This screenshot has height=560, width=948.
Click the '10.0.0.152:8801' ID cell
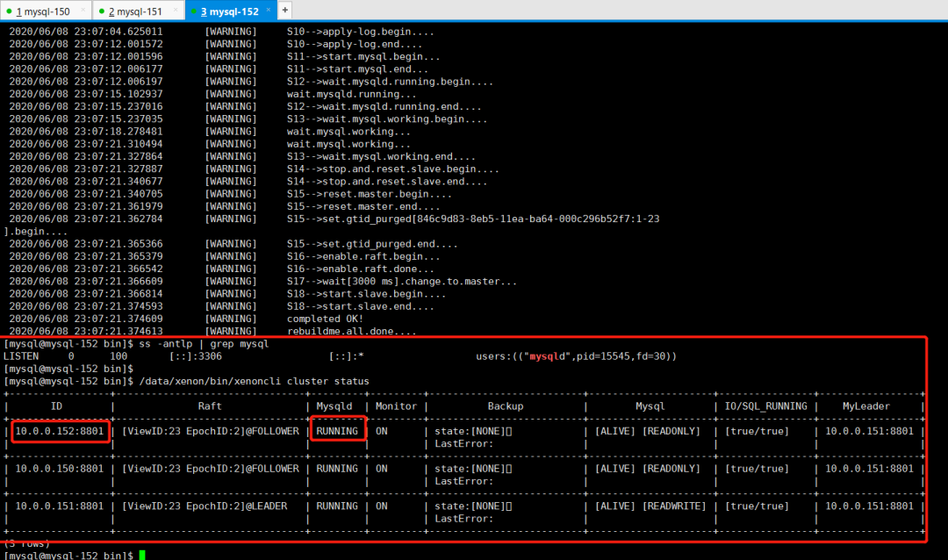pyautogui.click(x=60, y=431)
